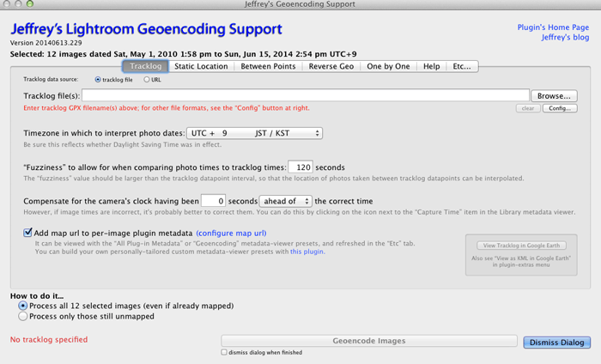Click the 'Jeffrey's Lightroom Geoencoding Support' title

click(146, 29)
